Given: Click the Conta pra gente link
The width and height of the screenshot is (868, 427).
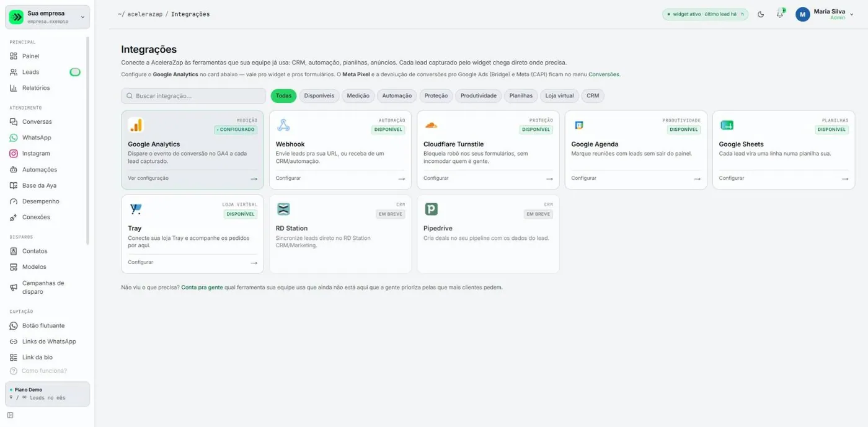Looking at the screenshot, I should [x=201, y=288].
